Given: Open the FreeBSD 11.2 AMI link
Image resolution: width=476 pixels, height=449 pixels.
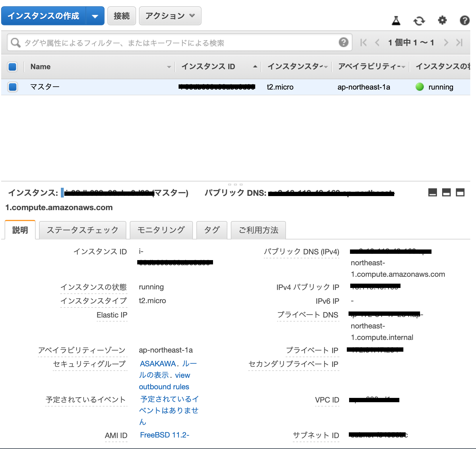Looking at the screenshot, I should 165,435.
